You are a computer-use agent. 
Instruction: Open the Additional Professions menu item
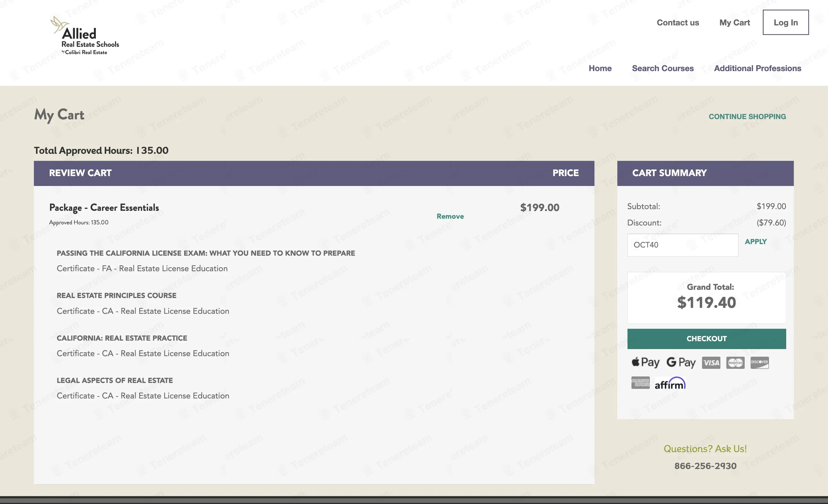click(x=757, y=68)
